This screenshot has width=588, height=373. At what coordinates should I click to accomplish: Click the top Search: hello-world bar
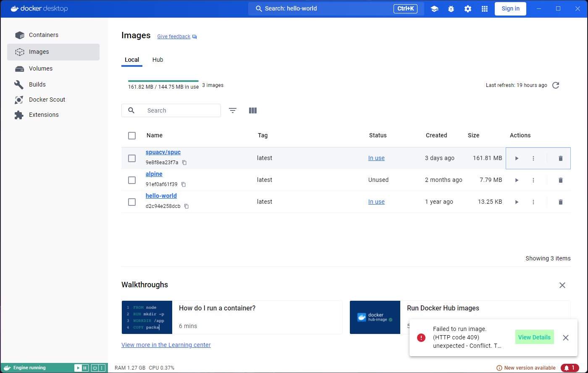[x=336, y=8]
